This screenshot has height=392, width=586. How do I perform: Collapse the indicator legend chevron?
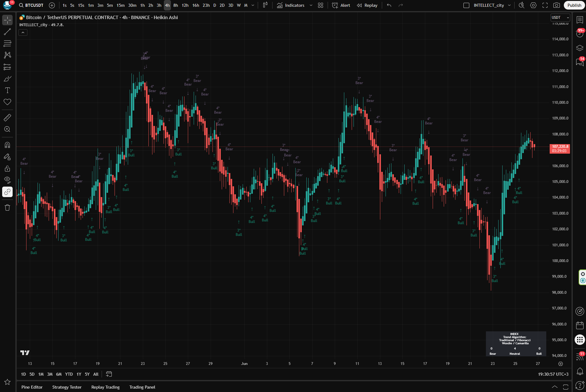pos(23,32)
